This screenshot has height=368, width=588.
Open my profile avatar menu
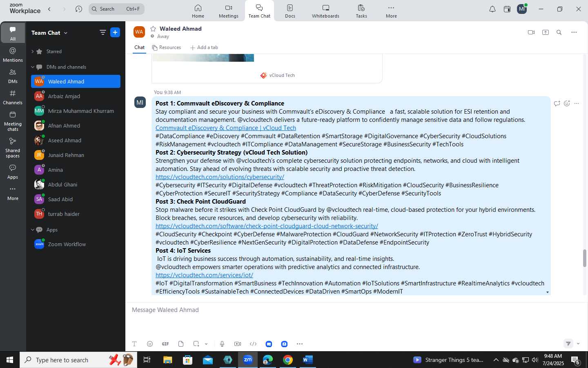522,9
